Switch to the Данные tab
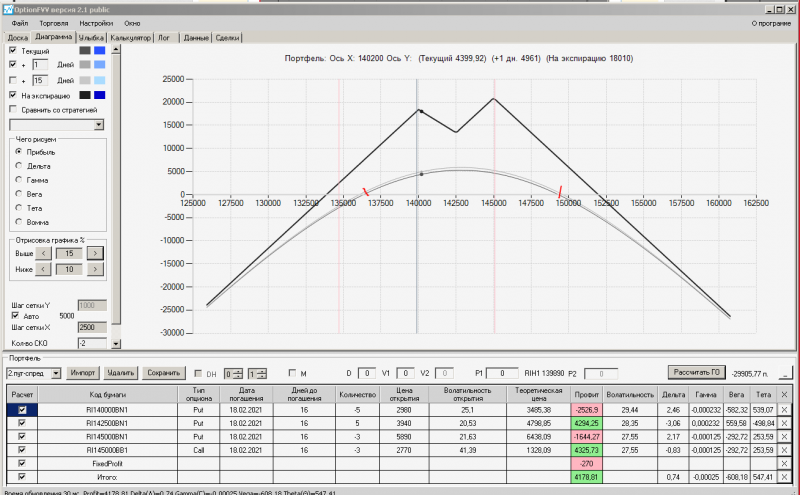 (x=196, y=38)
